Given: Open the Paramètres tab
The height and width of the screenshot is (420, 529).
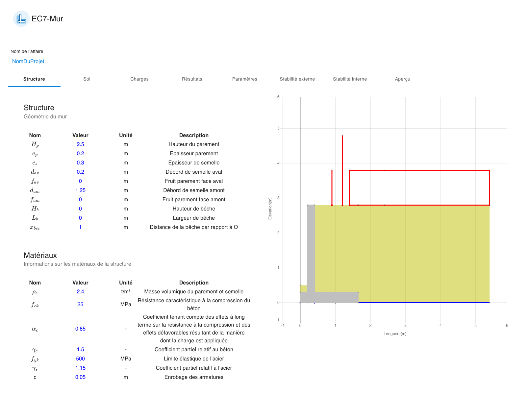Looking at the screenshot, I should click(x=245, y=79).
